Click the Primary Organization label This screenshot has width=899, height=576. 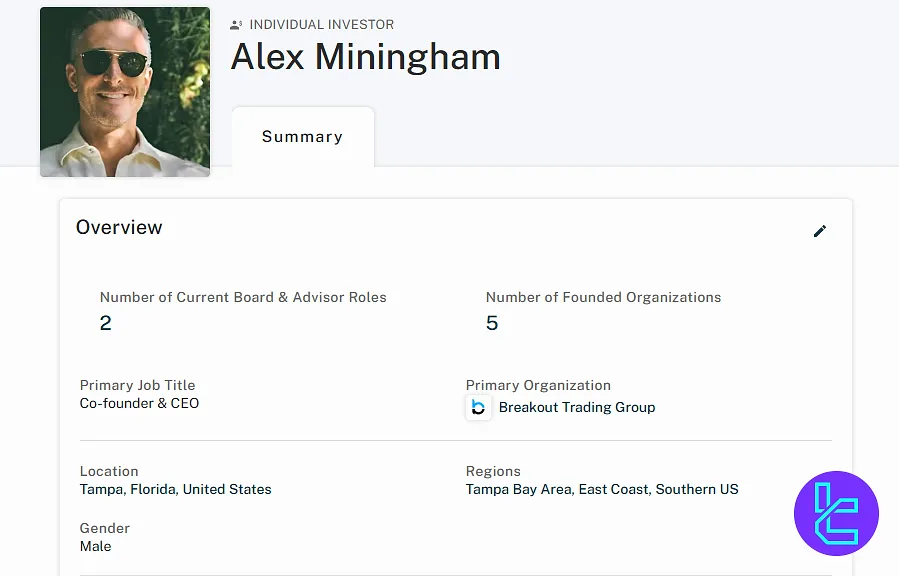538,385
